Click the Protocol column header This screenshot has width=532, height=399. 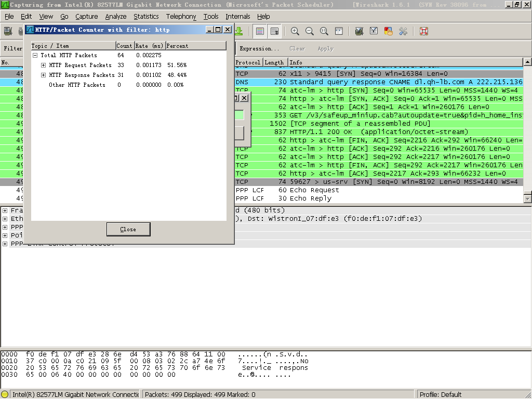point(248,62)
